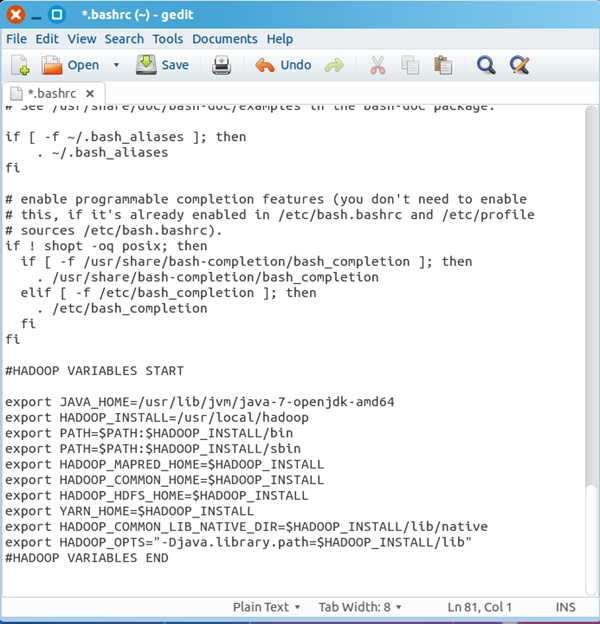This screenshot has width=600, height=624.
Task: Click the 'export HADOOP_COMMON_HOME' line
Action: coord(165,480)
